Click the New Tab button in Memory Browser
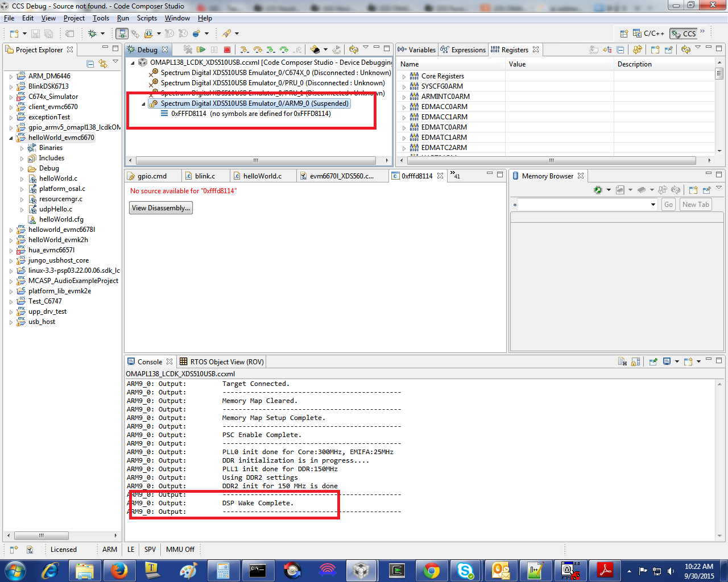Screen dimensions: 728x582 pyautogui.click(x=696, y=205)
